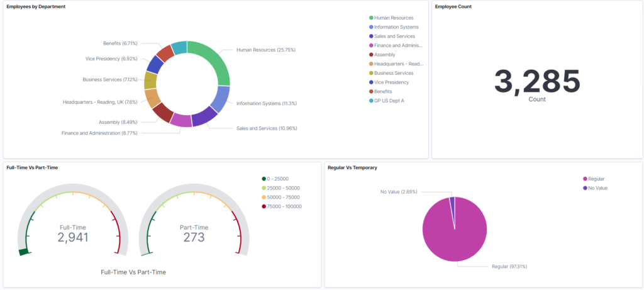Click the 0 - 25000 legend color dot
The image size is (644, 290).
(x=264, y=179)
